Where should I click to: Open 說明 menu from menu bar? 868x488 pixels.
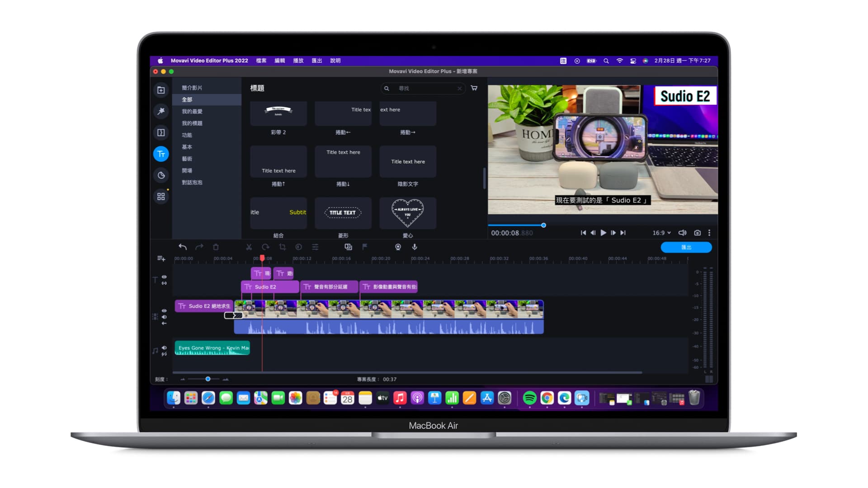click(x=335, y=60)
